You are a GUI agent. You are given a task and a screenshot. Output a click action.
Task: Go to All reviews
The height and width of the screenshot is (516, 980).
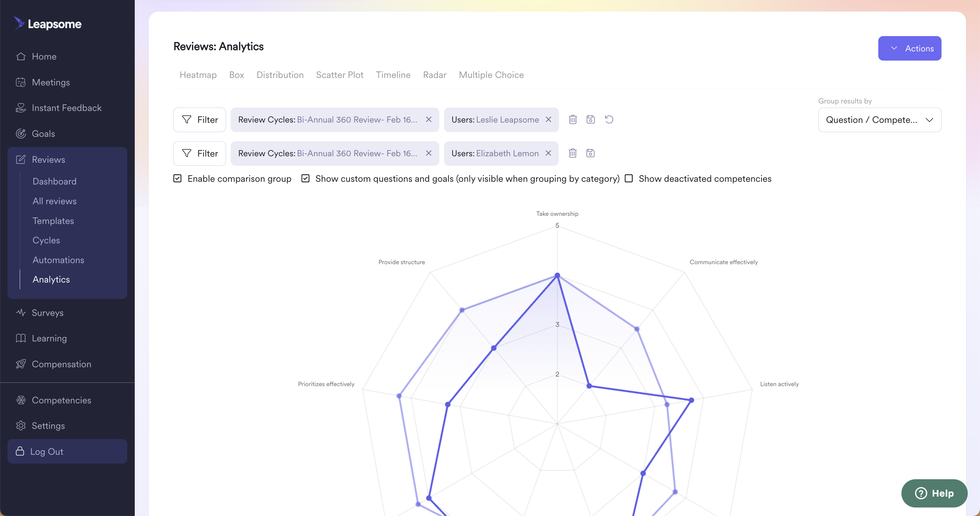[x=54, y=201]
